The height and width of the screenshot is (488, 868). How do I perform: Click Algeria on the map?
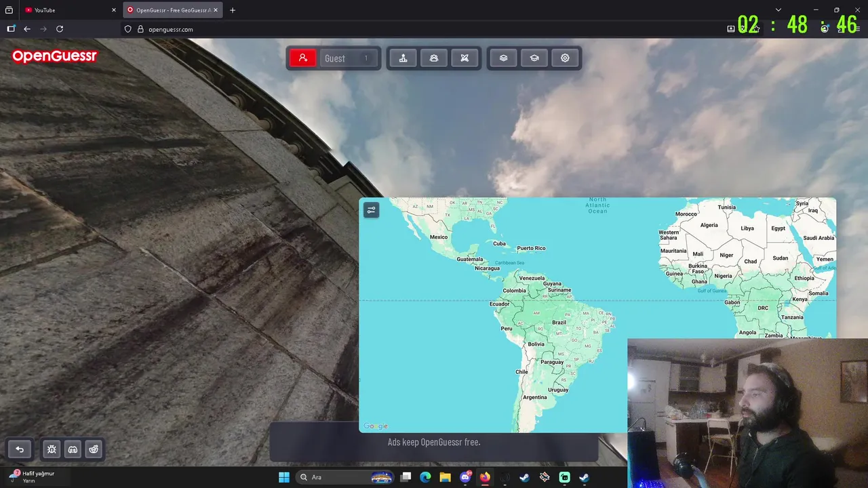(x=709, y=225)
